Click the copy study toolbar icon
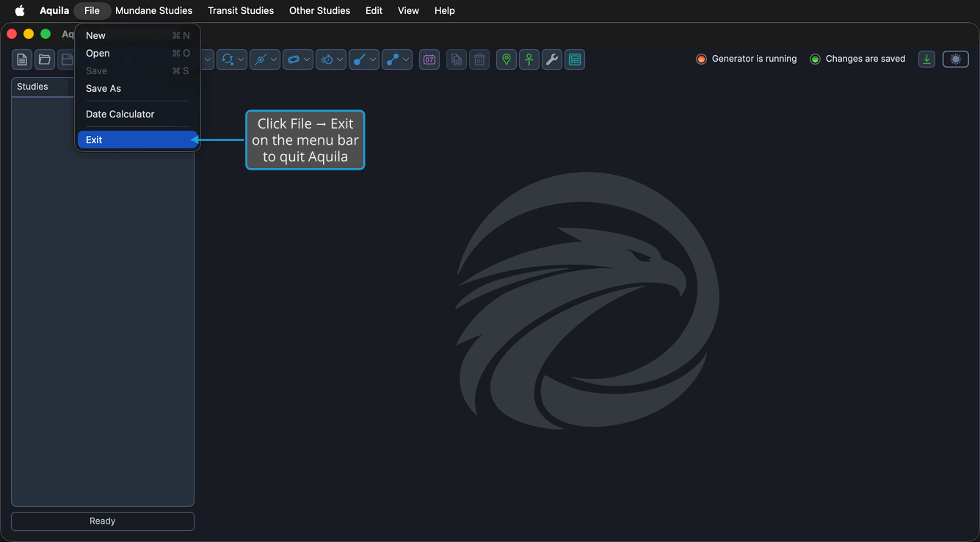The width and height of the screenshot is (980, 542). click(x=457, y=59)
